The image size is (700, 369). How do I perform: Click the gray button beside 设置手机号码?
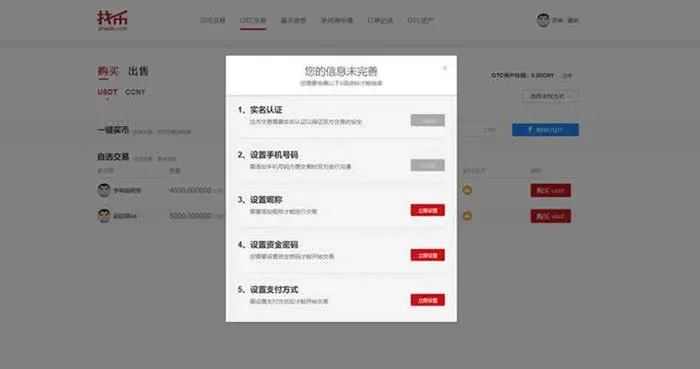pyautogui.click(x=427, y=165)
